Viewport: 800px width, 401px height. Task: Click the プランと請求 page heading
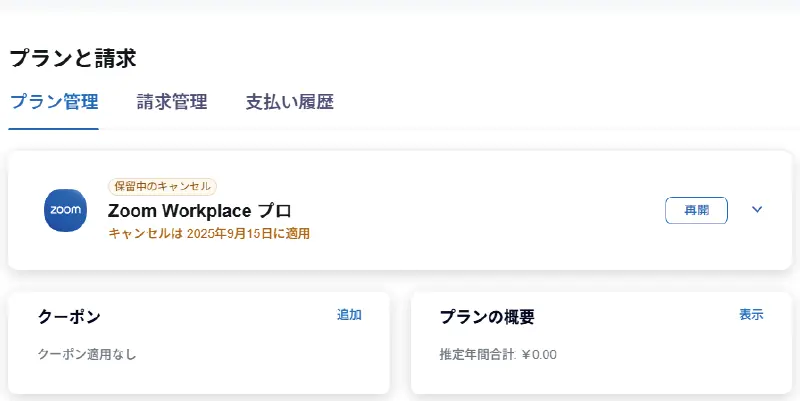pos(73,58)
